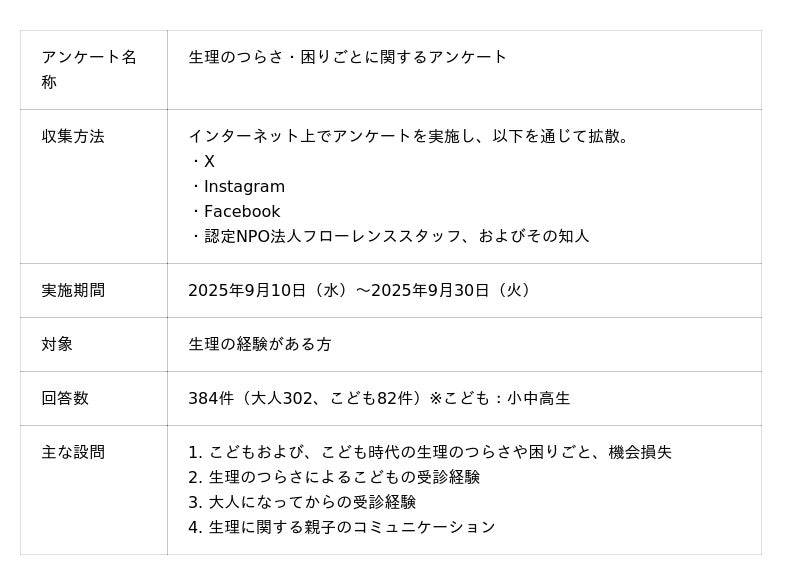Select the survey title 生理のつらさ・困りごとに関するアンケート
The width and height of the screenshot is (800, 585).
(x=348, y=57)
